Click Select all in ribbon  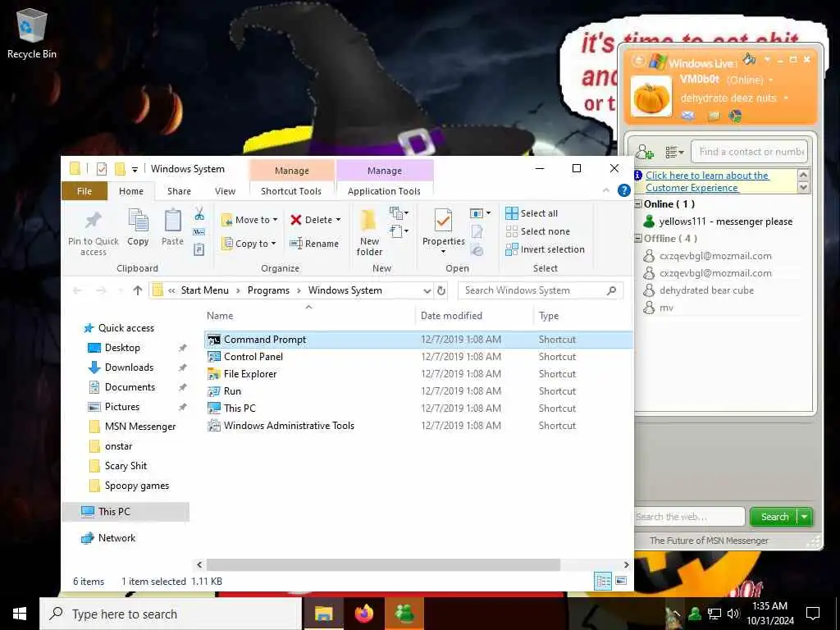(x=532, y=213)
